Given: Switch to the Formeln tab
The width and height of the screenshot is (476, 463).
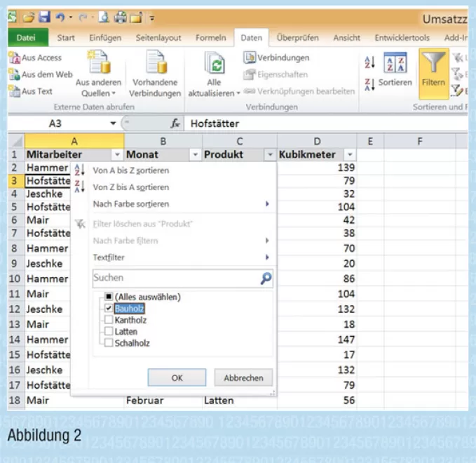Looking at the screenshot, I should pos(211,38).
